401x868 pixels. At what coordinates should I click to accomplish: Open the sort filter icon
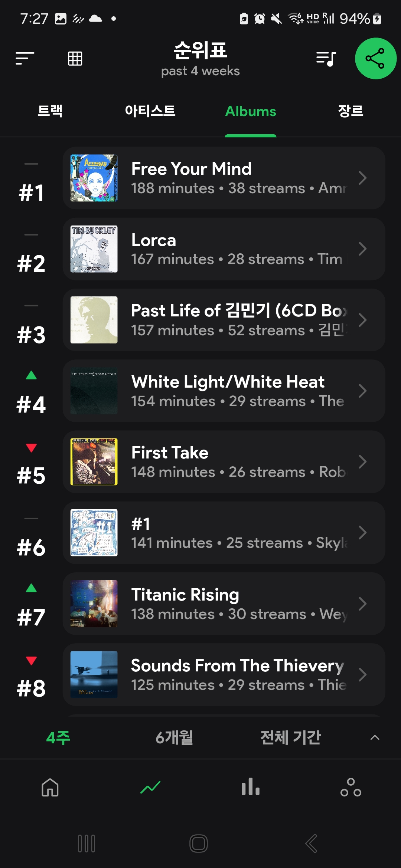click(x=25, y=59)
